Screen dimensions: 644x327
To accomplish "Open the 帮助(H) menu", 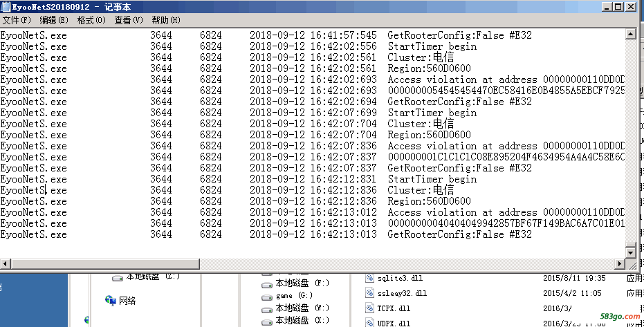I will [166, 20].
